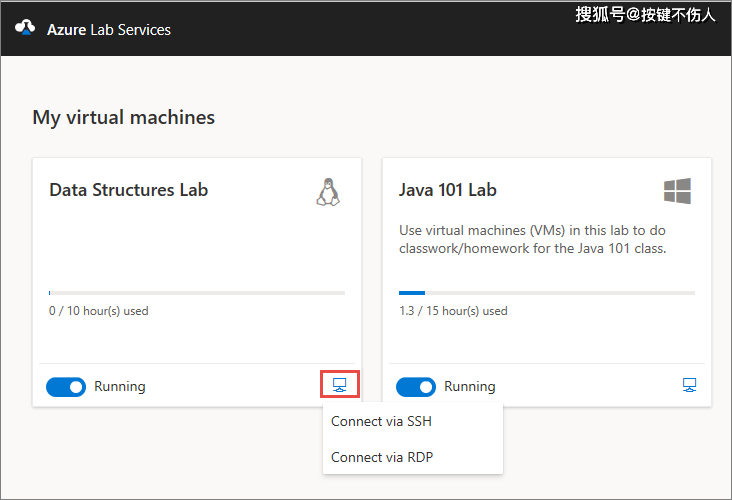732x500 pixels.
Task: Open the Data Structures Lab card title
Action: coord(128,190)
